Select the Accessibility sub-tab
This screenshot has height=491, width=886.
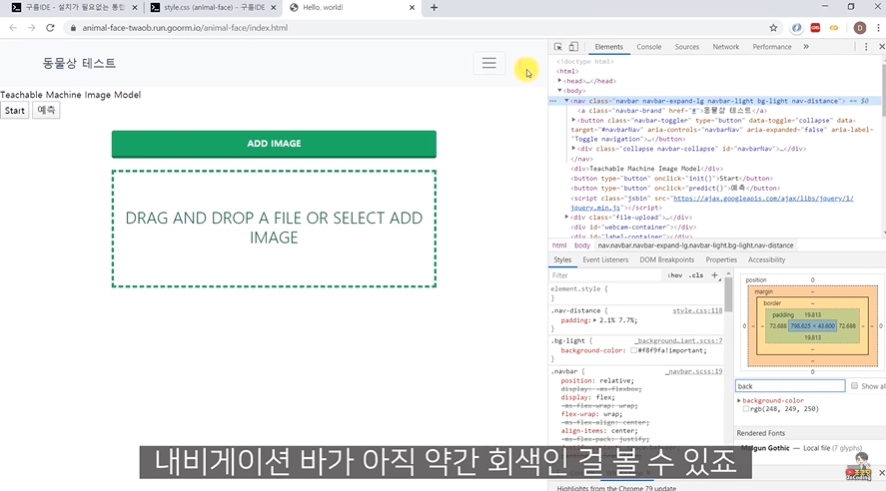coord(766,260)
